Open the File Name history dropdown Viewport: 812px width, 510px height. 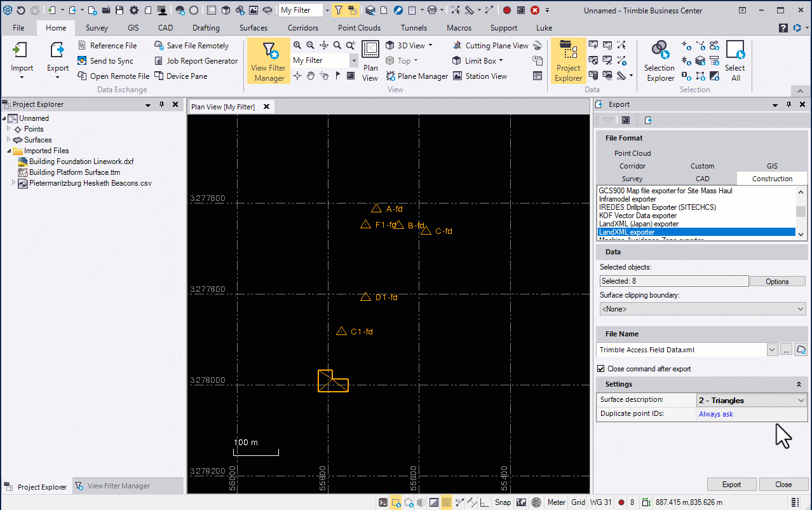pos(772,350)
